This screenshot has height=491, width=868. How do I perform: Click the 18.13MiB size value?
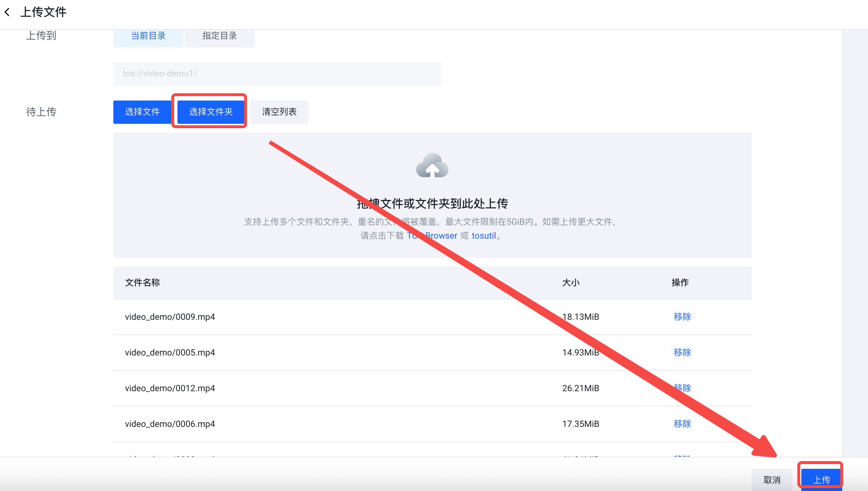coord(581,317)
